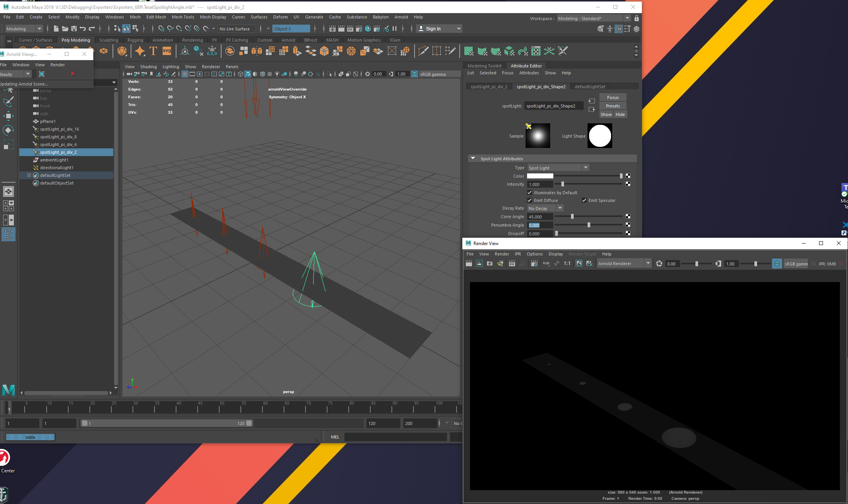This screenshot has width=848, height=504.
Task: Click the Open Scene folder icon
Action: point(65,29)
